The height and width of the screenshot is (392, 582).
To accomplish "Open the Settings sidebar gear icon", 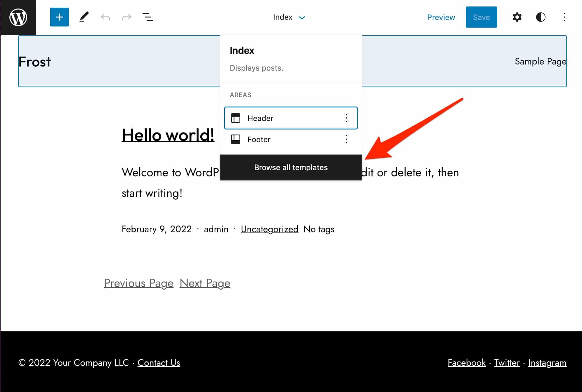I will tap(517, 17).
